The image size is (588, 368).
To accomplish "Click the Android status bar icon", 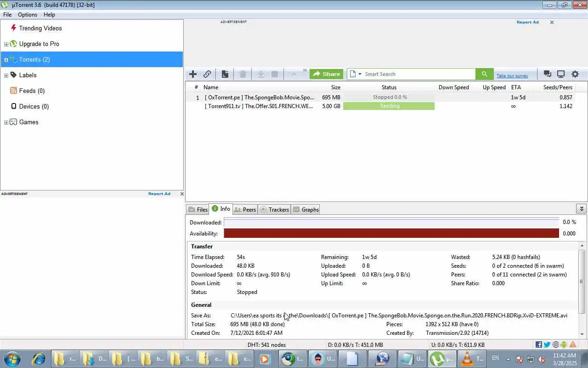I will 564,345.
